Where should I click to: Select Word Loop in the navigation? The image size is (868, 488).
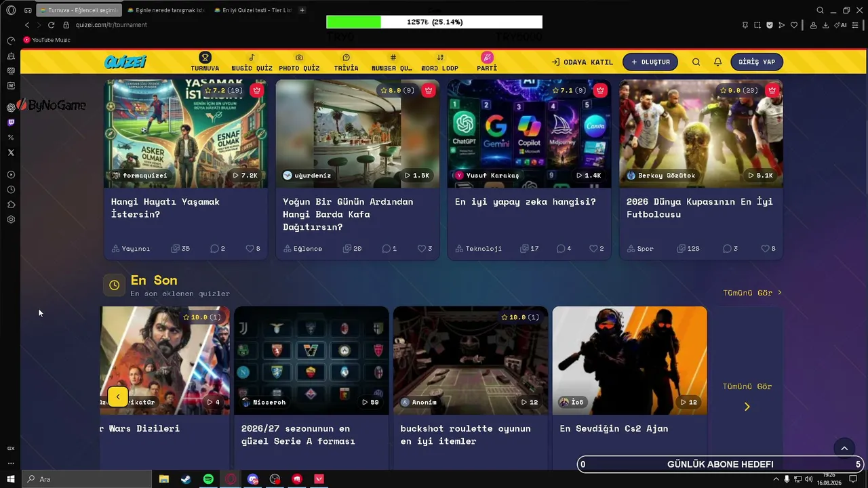coord(440,62)
